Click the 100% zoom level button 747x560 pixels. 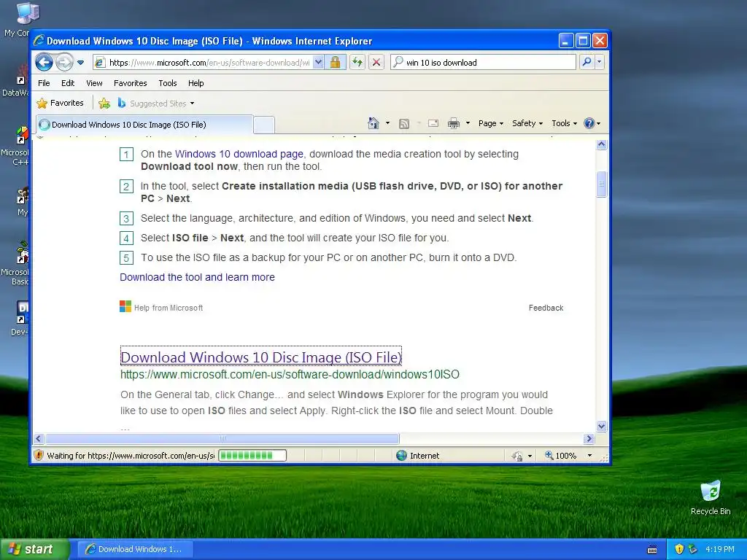[x=561, y=456]
